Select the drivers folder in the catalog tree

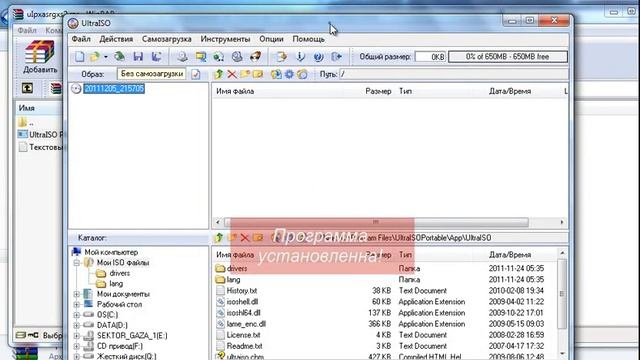point(120,273)
